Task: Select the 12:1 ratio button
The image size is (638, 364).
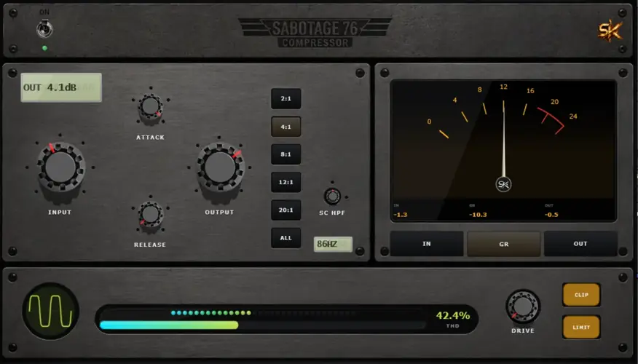Action: pos(286,182)
